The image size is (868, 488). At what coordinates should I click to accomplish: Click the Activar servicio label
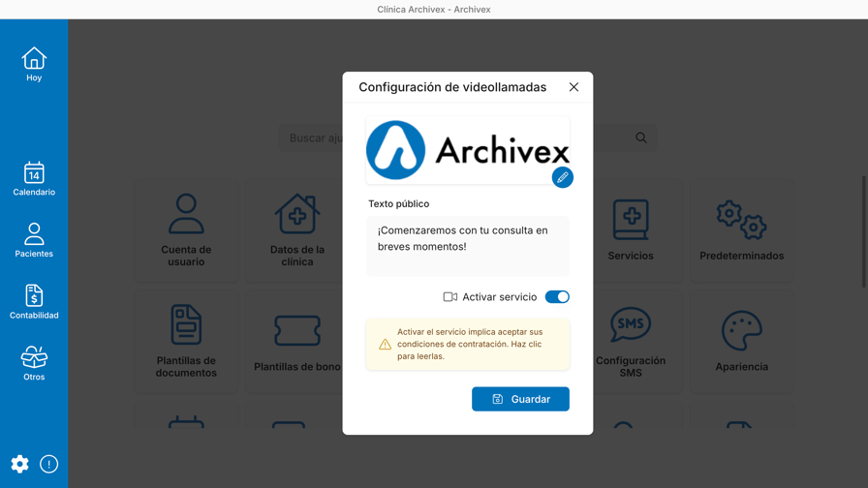(499, 297)
